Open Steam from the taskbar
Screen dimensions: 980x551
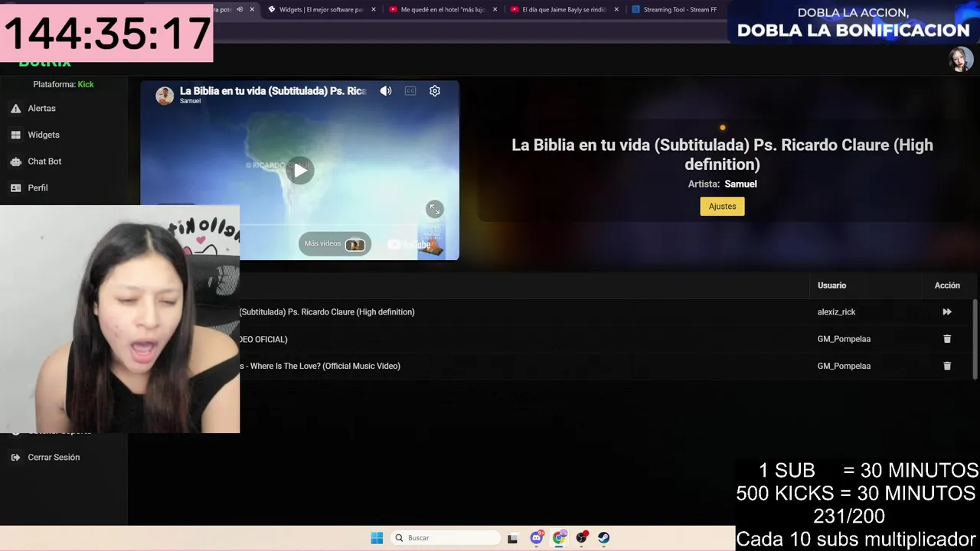click(x=604, y=538)
